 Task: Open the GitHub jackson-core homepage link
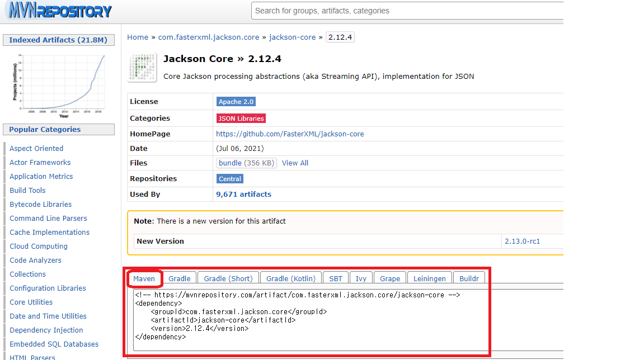coord(290,134)
